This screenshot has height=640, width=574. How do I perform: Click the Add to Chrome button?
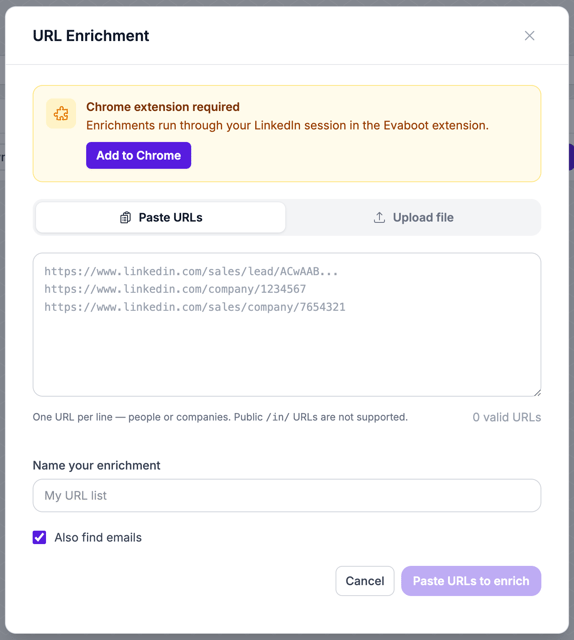click(x=138, y=156)
